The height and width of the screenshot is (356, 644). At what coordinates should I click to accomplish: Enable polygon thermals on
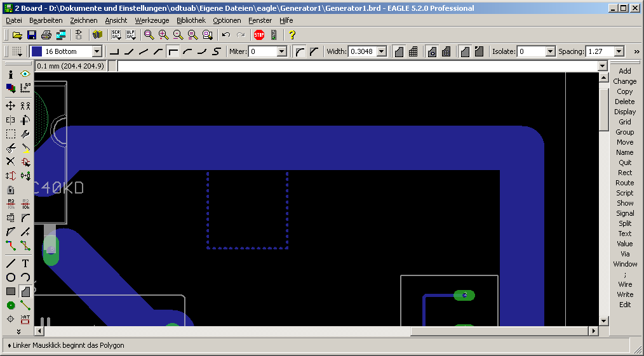[432, 51]
